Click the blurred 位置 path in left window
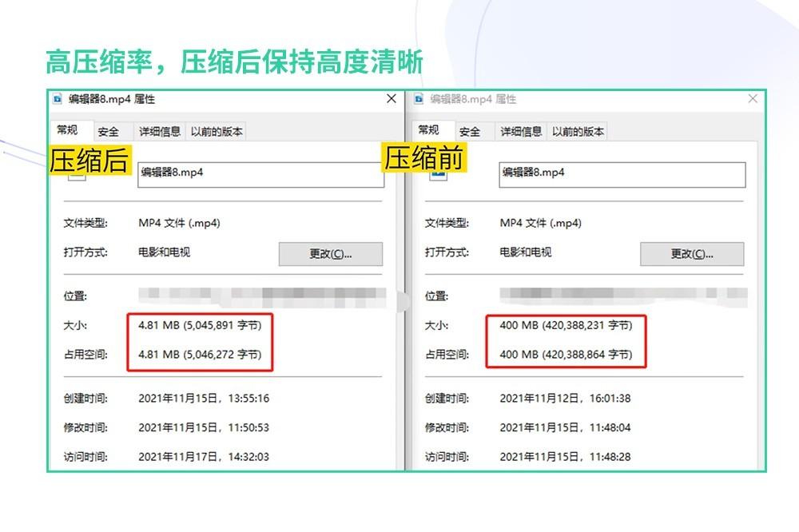799x532 pixels. 262,296
